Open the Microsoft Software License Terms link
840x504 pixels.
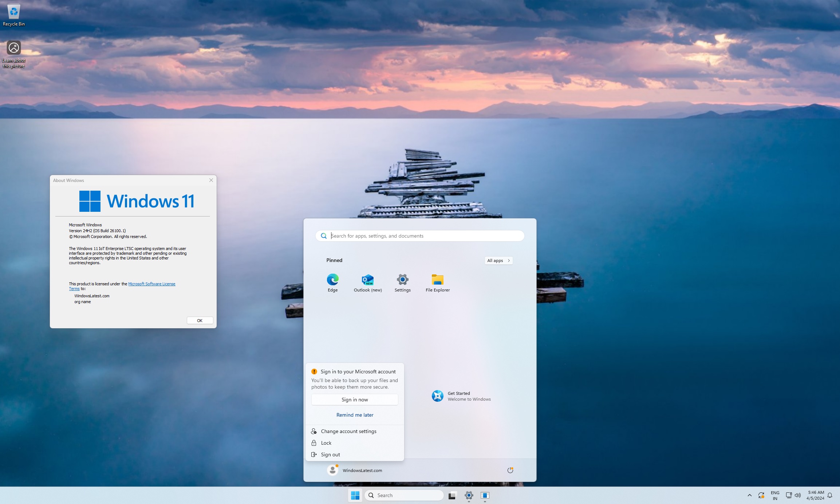point(152,284)
